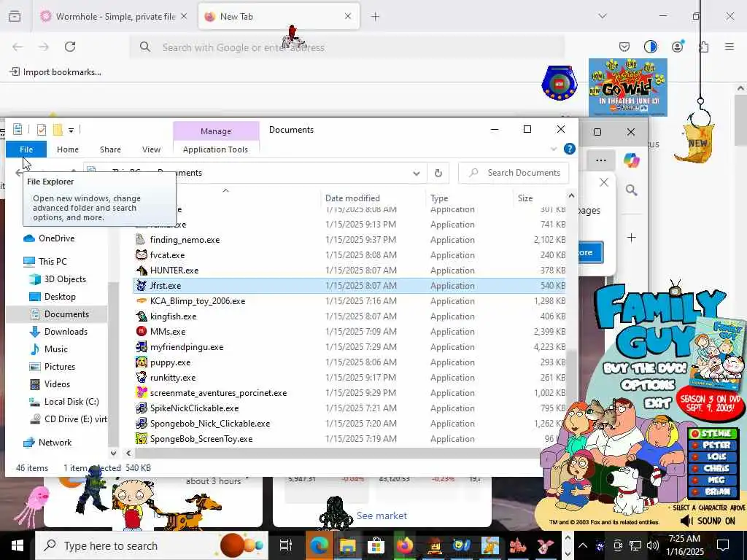Image resolution: width=747 pixels, height=560 pixels.
Task: Toggle Family Guy Sound On
Action: [x=709, y=521]
